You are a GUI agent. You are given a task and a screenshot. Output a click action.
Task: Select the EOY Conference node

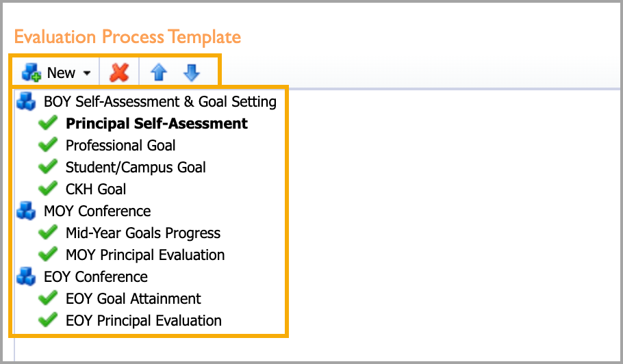coord(96,276)
